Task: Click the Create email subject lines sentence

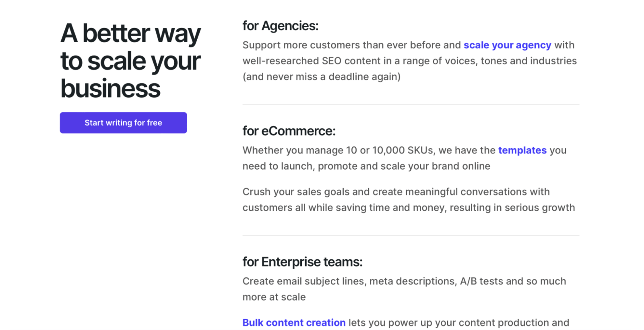Action: [404, 281]
